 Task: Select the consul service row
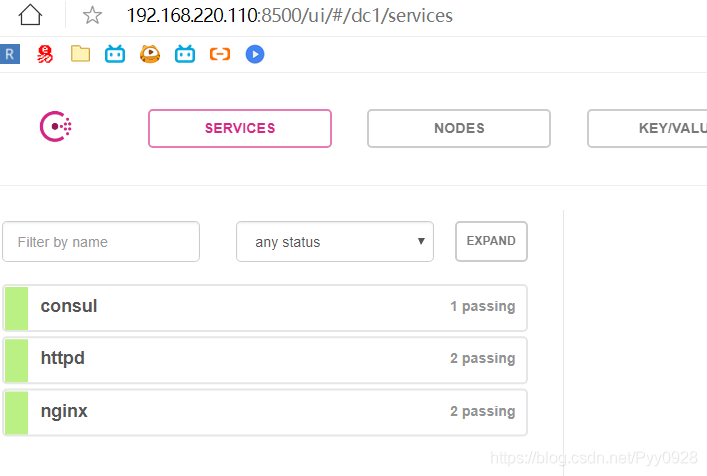click(265, 308)
